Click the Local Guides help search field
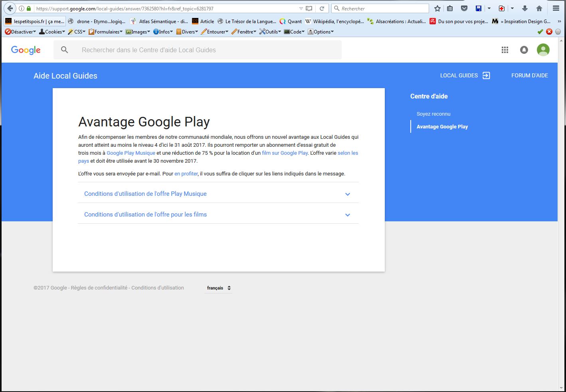This screenshot has width=566, height=392. point(208,50)
